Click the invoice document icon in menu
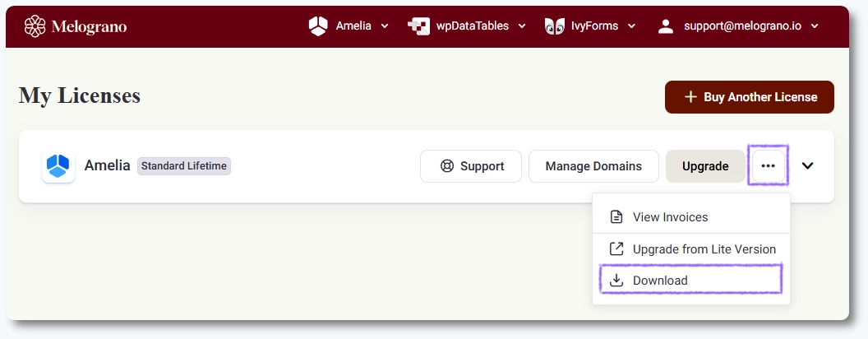The width and height of the screenshot is (868, 339). (x=616, y=217)
